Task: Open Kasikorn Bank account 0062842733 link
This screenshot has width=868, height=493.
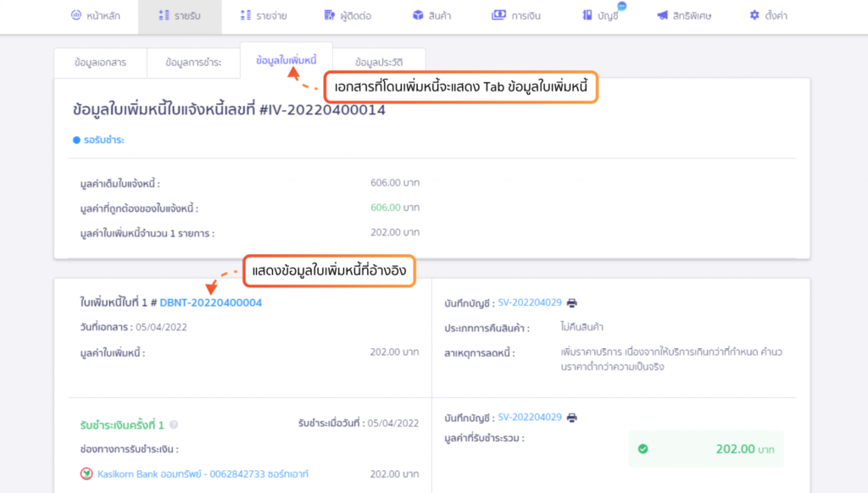Action: point(203,474)
